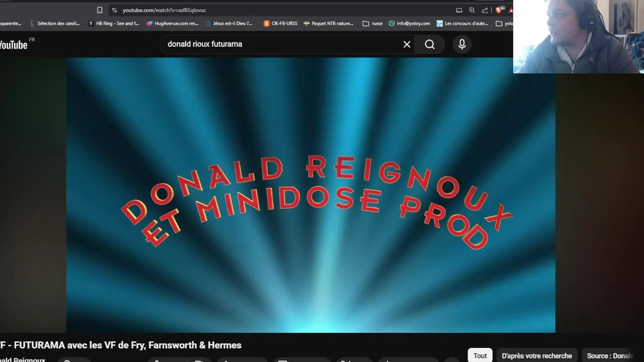Open the 'HB Ring - See and f...' bookmark
The height and width of the screenshot is (362, 644).
click(x=114, y=23)
